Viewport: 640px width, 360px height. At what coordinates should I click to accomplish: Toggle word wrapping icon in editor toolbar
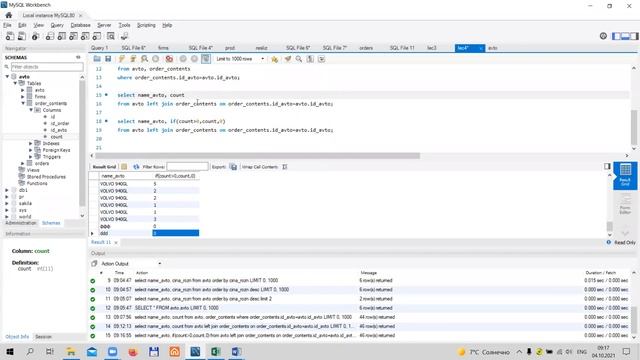[x=322, y=59]
